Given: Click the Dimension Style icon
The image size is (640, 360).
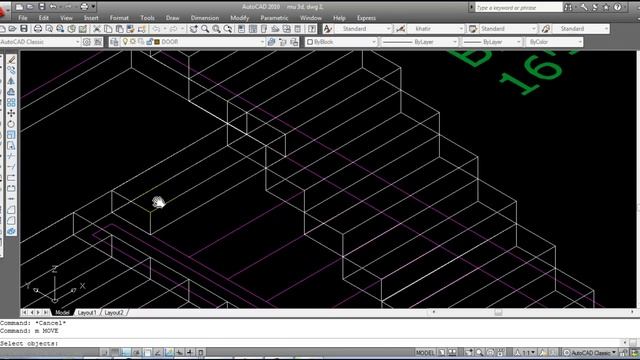Looking at the screenshot, I should (x=400, y=29).
